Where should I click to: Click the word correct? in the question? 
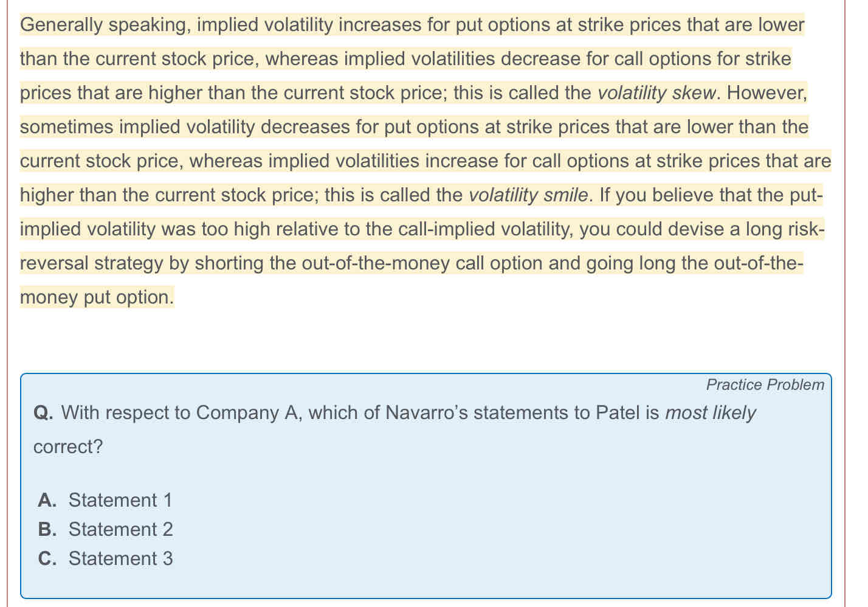(x=68, y=447)
